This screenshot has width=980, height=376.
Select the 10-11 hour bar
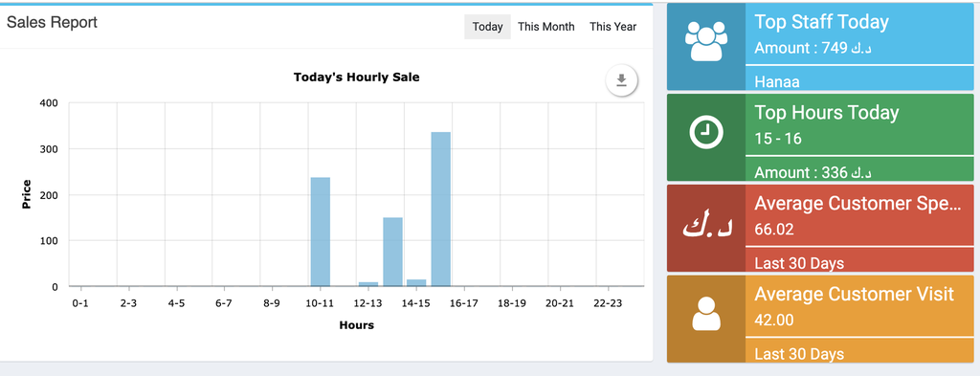pos(320,232)
